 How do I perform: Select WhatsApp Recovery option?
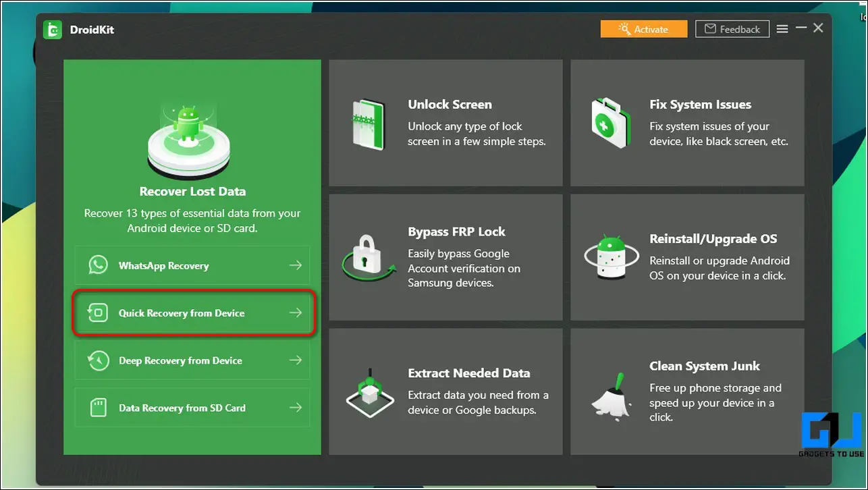[192, 265]
